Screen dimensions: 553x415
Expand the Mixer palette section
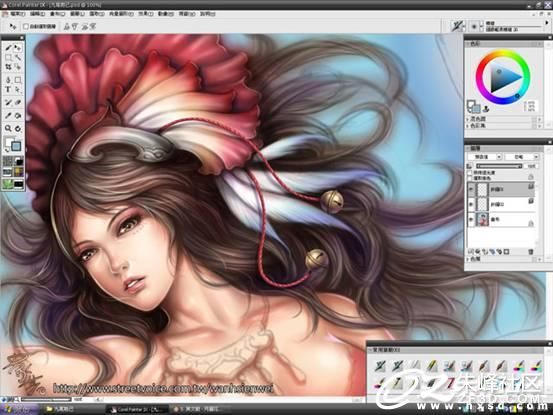tap(469, 119)
